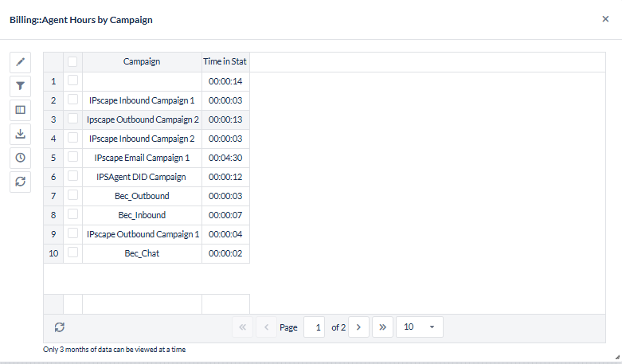Select the Bec_Inbound row checkbox

tap(72, 214)
